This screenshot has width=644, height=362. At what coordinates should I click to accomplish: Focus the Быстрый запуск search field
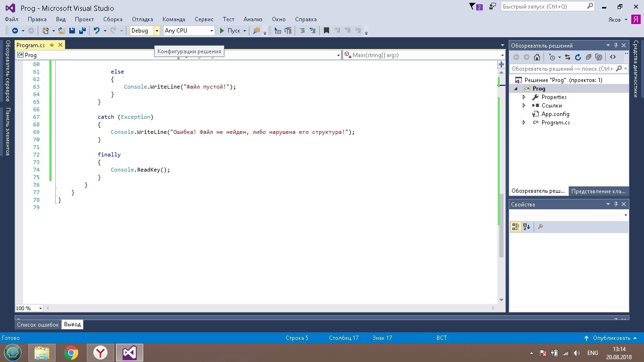point(547,7)
